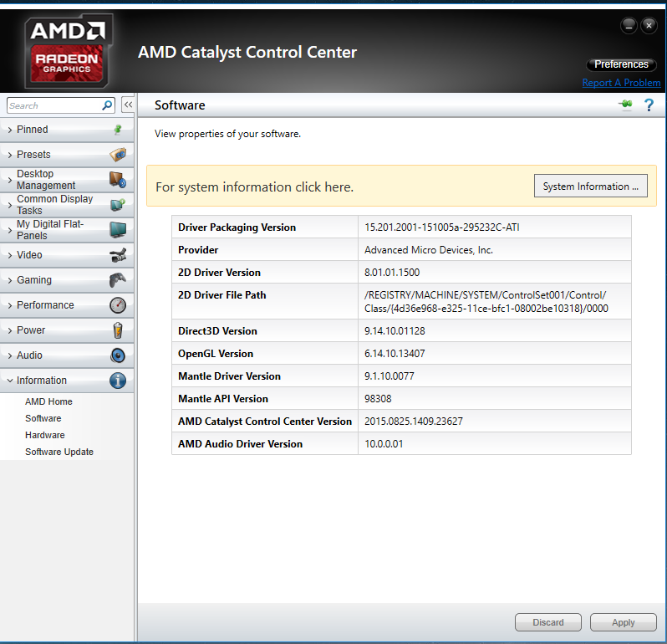Expand the My Digital Flat-Panels section
Viewport: 667px width, 644px height.
tap(50, 230)
